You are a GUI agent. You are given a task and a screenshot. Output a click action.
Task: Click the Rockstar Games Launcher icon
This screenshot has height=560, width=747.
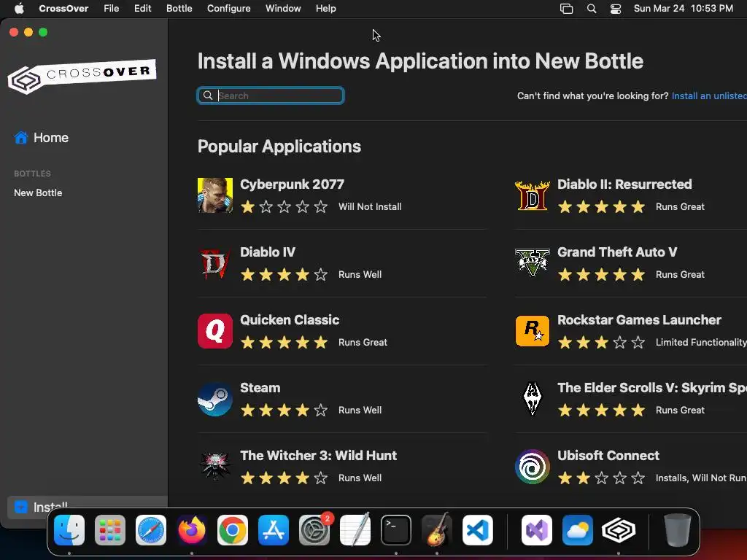pyautogui.click(x=532, y=331)
